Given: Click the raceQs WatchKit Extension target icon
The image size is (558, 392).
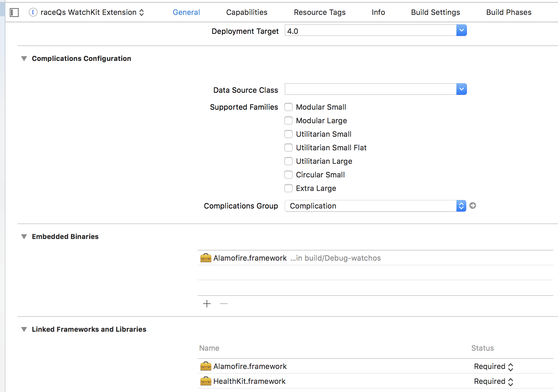Looking at the screenshot, I should pos(33,13).
